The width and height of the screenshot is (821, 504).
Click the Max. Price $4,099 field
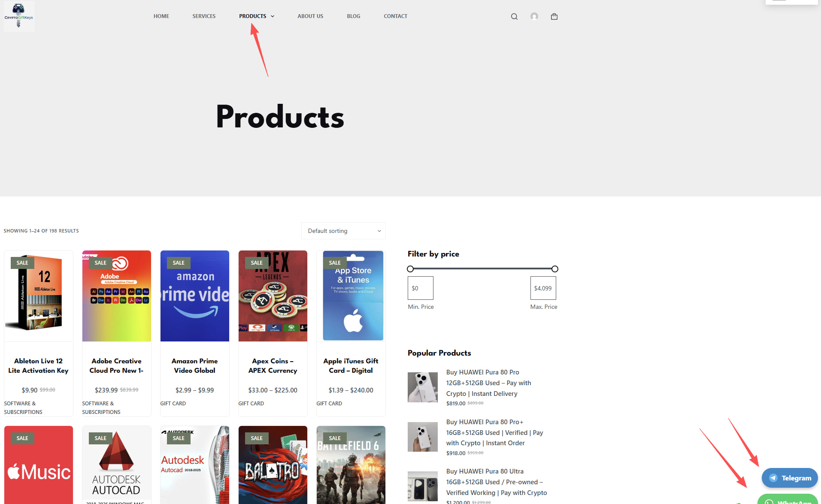[x=543, y=288]
